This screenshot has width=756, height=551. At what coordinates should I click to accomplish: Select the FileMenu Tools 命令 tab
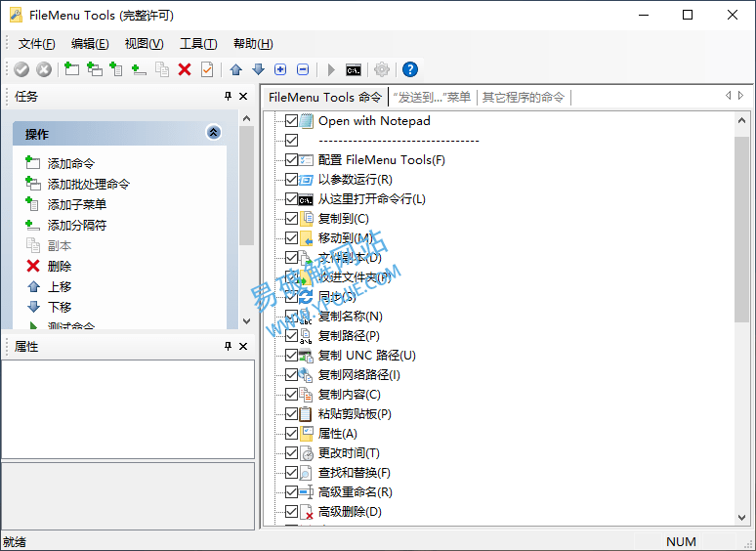(325, 98)
